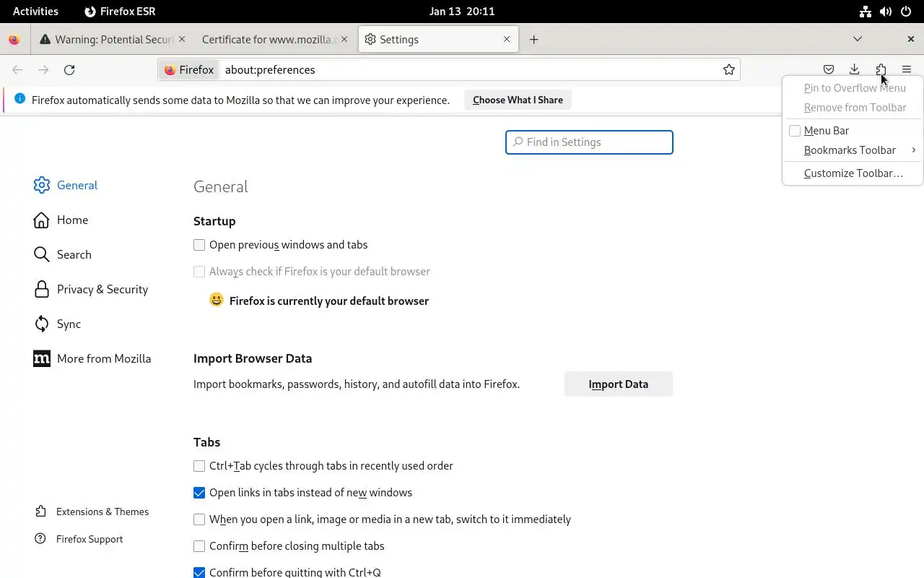Open the Firefox hamburger application menu

tap(907, 70)
